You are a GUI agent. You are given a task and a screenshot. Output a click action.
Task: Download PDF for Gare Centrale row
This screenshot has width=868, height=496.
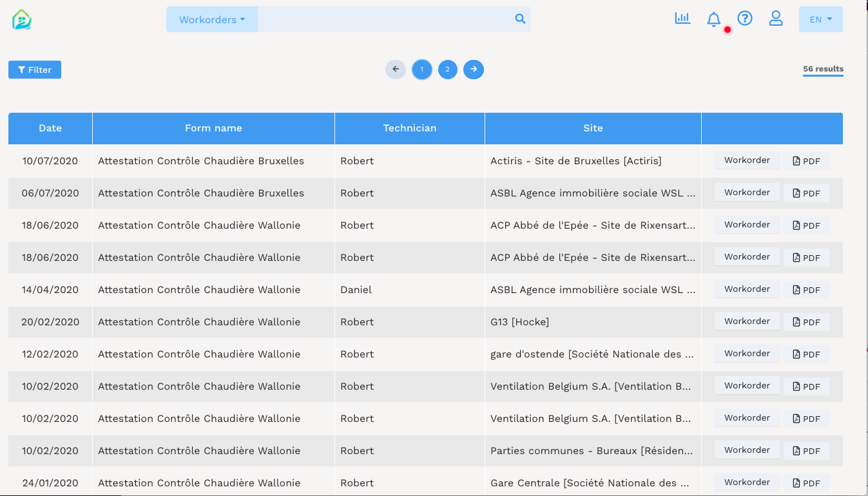[x=806, y=483]
